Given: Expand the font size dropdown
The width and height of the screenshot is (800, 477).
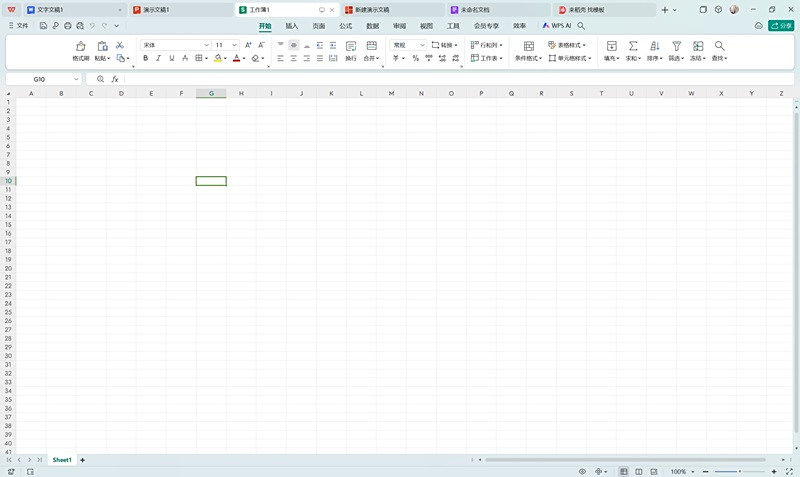Looking at the screenshot, I should pos(235,45).
